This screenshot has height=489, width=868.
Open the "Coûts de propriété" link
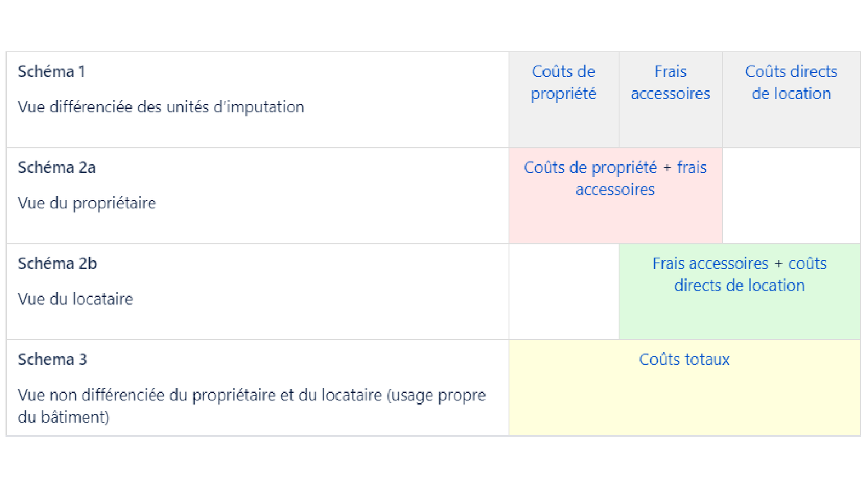(563, 82)
